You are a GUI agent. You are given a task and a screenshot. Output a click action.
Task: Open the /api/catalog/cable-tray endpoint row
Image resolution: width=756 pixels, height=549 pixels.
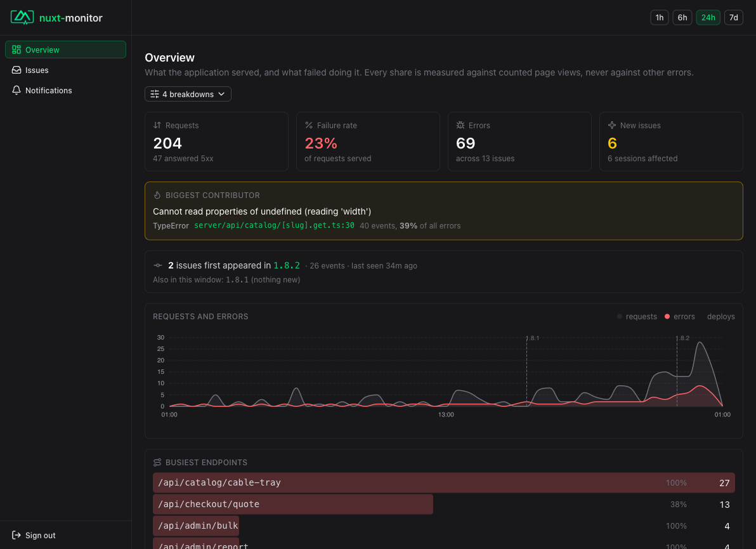[x=443, y=482]
